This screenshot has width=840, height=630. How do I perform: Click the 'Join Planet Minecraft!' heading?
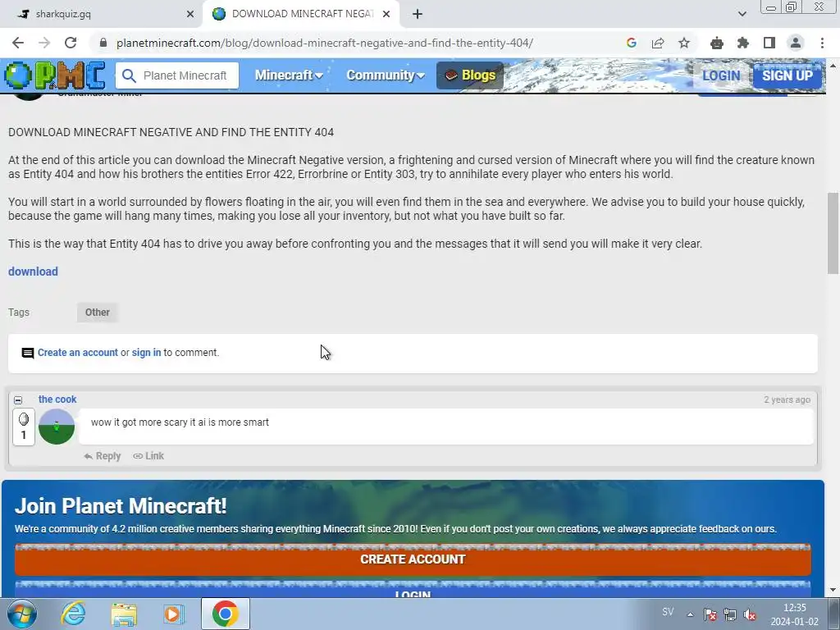pyautogui.click(x=121, y=505)
